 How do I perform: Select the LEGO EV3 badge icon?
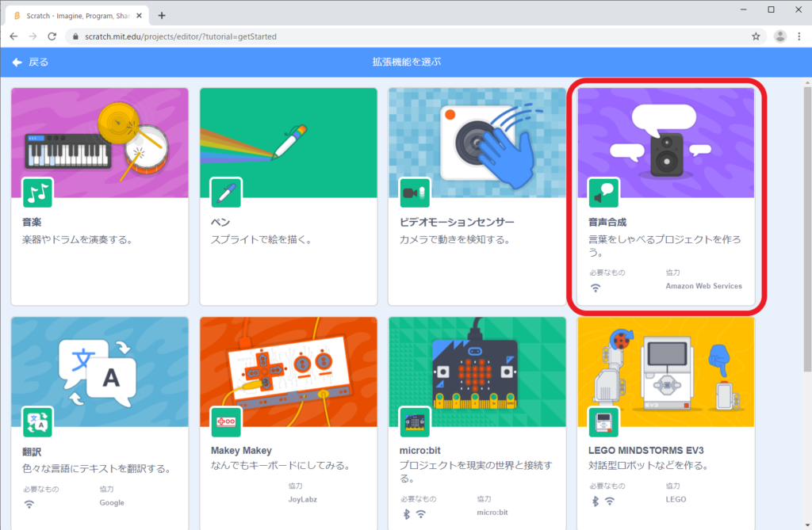pos(603,421)
